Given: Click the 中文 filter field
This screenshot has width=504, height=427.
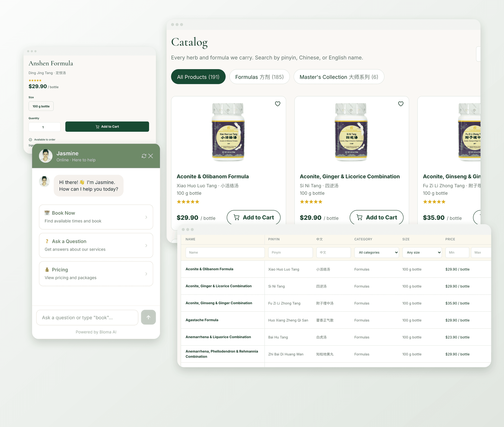Looking at the screenshot, I should coord(333,253).
